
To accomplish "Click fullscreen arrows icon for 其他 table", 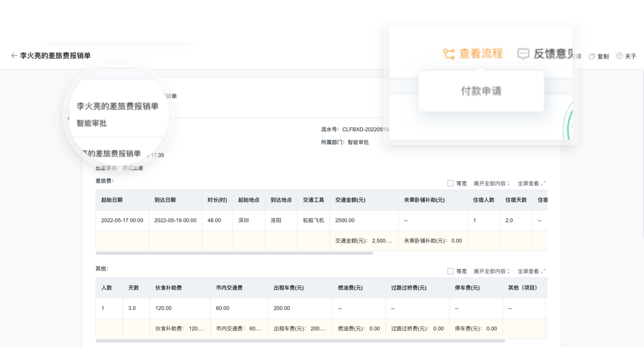I will click(x=543, y=271).
